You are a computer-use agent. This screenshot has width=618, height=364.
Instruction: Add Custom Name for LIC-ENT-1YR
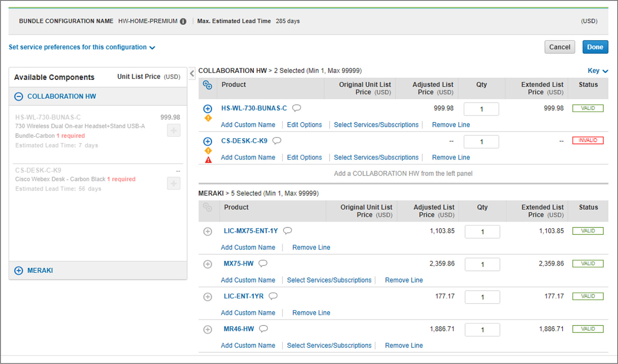248,313
